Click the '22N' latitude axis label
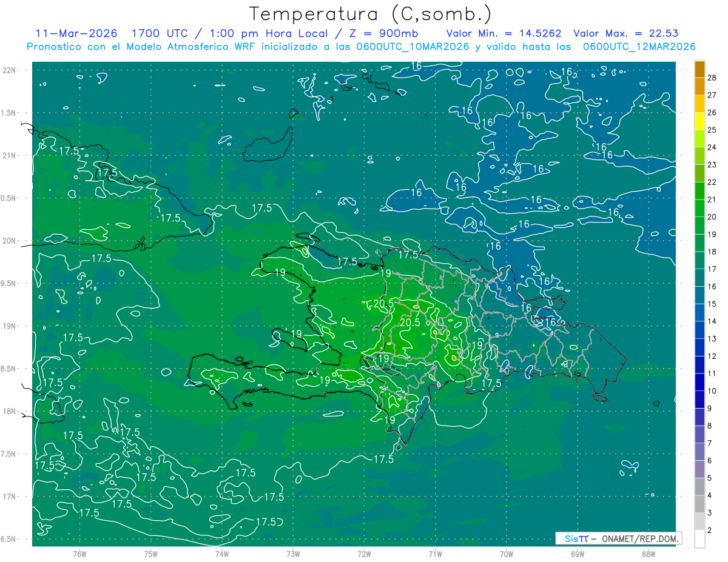The height and width of the screenshot is (562, 728). click(8, 70)
